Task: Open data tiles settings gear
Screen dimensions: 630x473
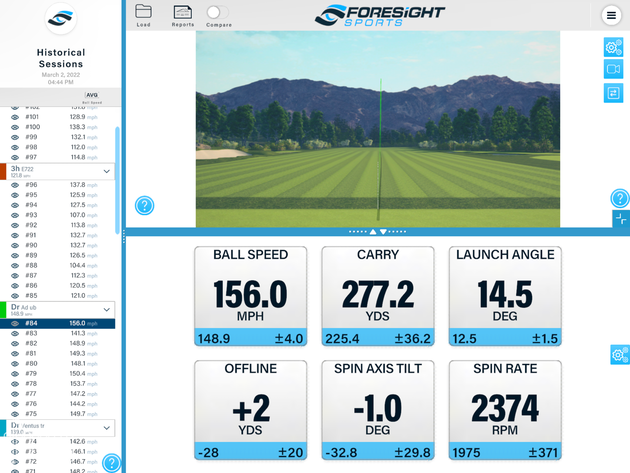Action: (619, 355)
